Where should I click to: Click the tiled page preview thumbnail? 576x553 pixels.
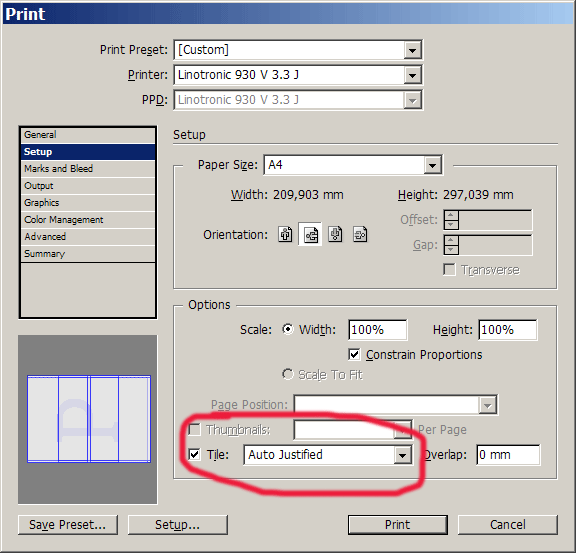[89, 419]
